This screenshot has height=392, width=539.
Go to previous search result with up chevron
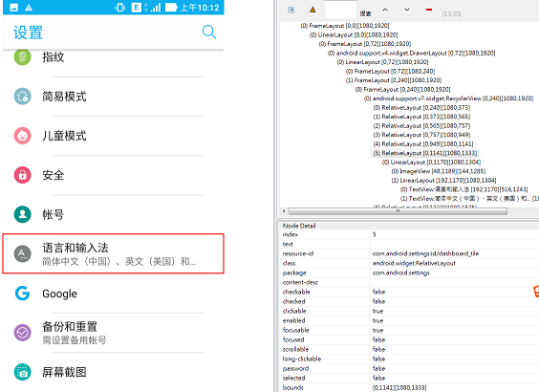point(385,10)
